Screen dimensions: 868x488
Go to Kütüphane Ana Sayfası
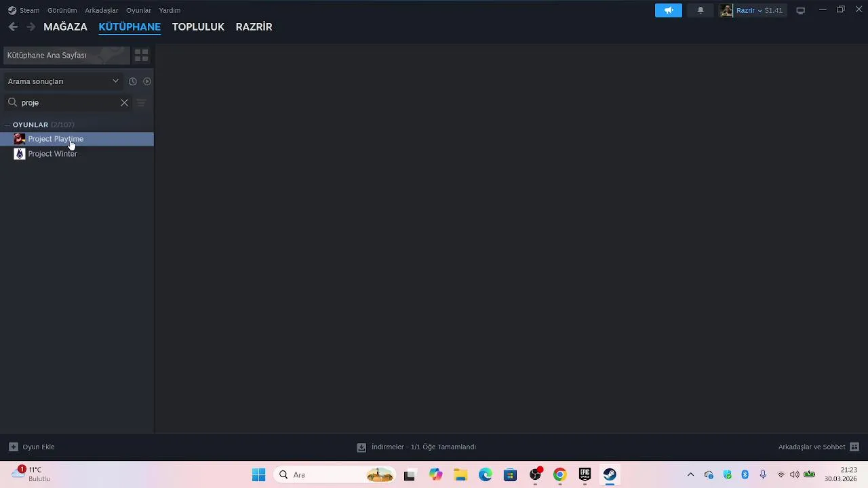coord(66,55)
